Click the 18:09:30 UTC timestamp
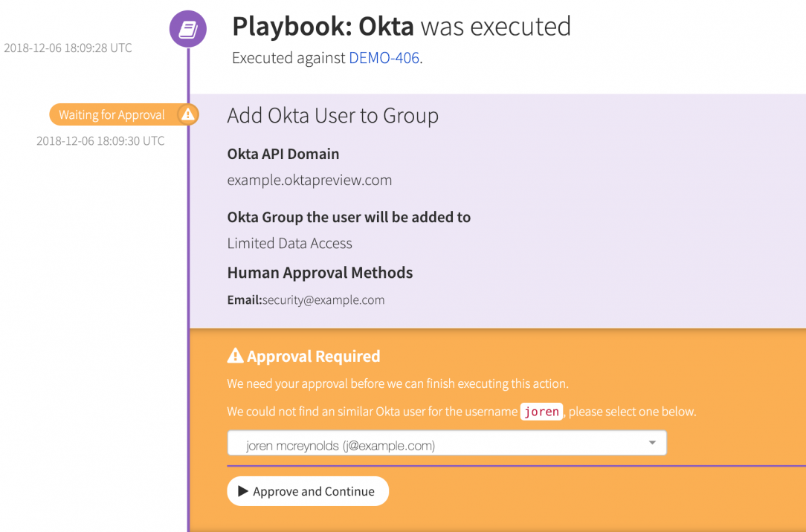Image resolution: width=806 pixels, height=532 pixels. tap(100, 141)
